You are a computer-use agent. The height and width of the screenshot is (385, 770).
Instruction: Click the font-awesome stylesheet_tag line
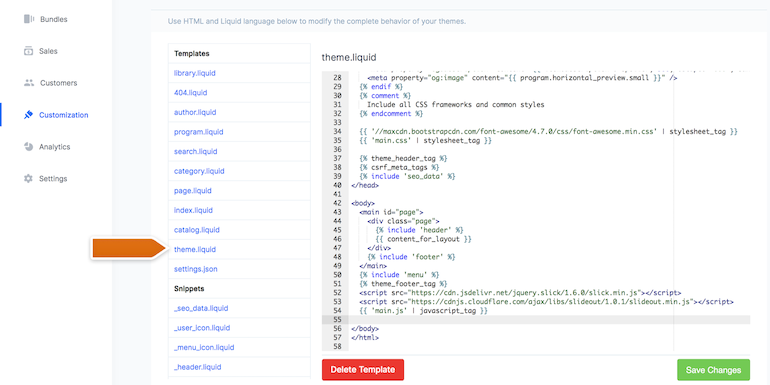[x=549, y=132]
